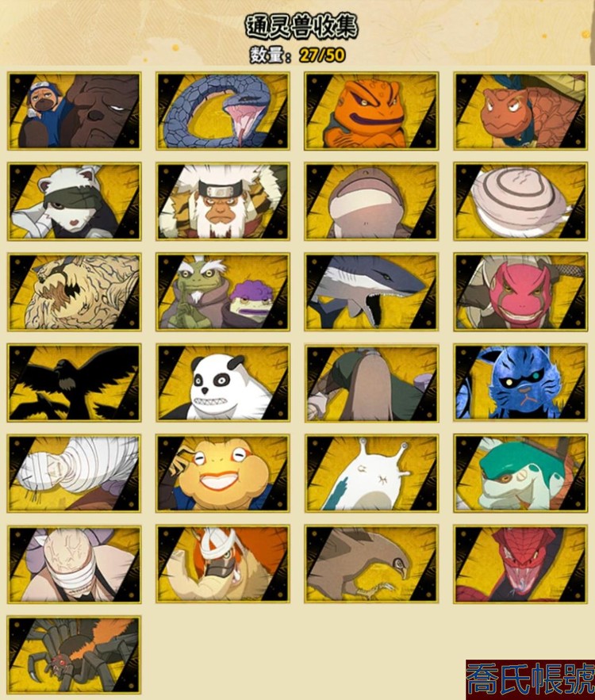
Task: Pick the black crow summon card
Action: pos(74,383)
